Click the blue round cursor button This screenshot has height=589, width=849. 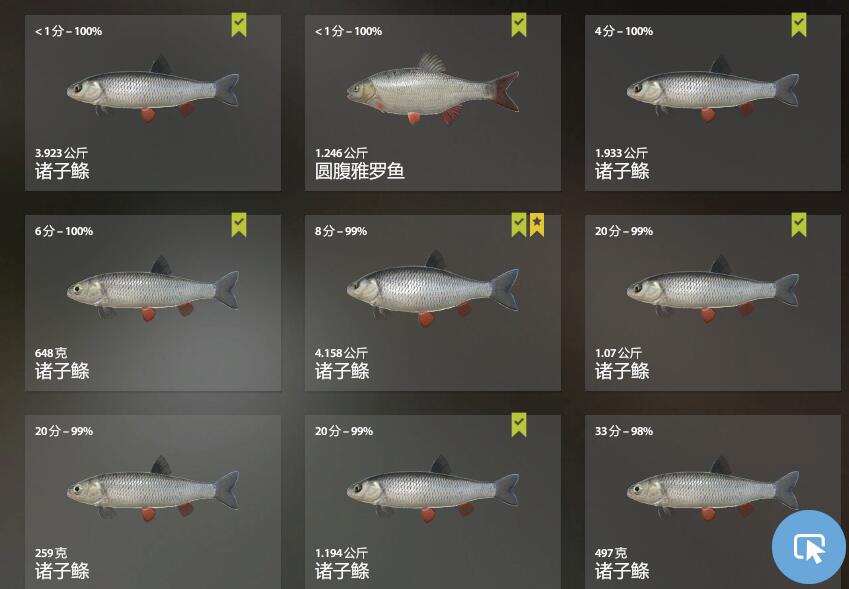click(x=808, y=547)
